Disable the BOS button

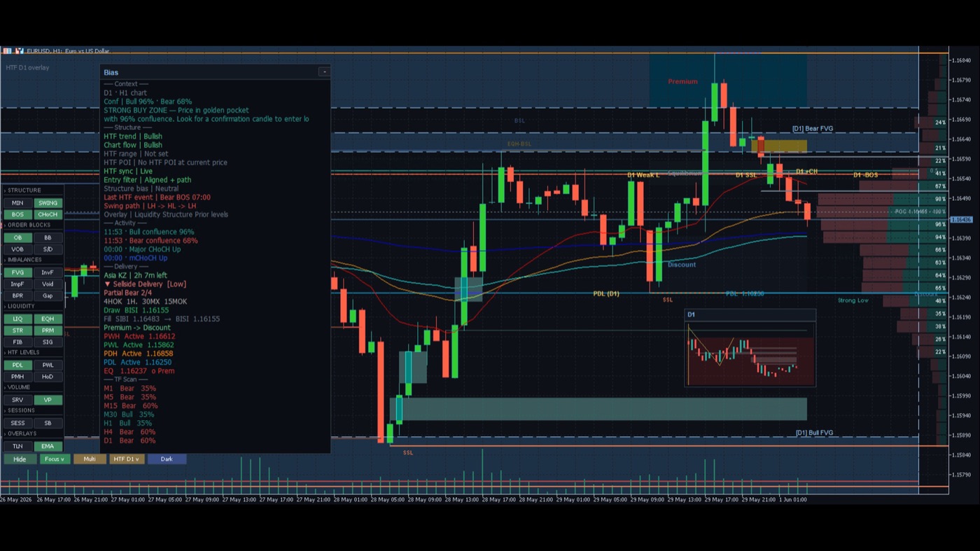coord(17,214)
